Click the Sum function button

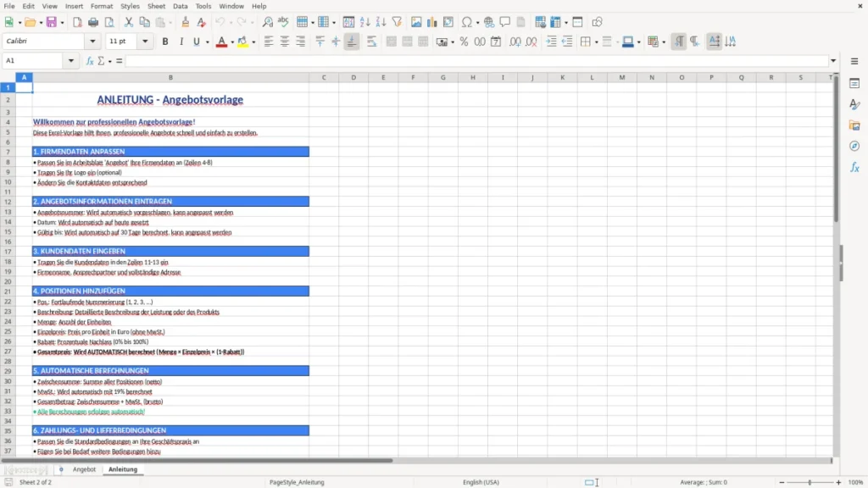tap(101, 61)
